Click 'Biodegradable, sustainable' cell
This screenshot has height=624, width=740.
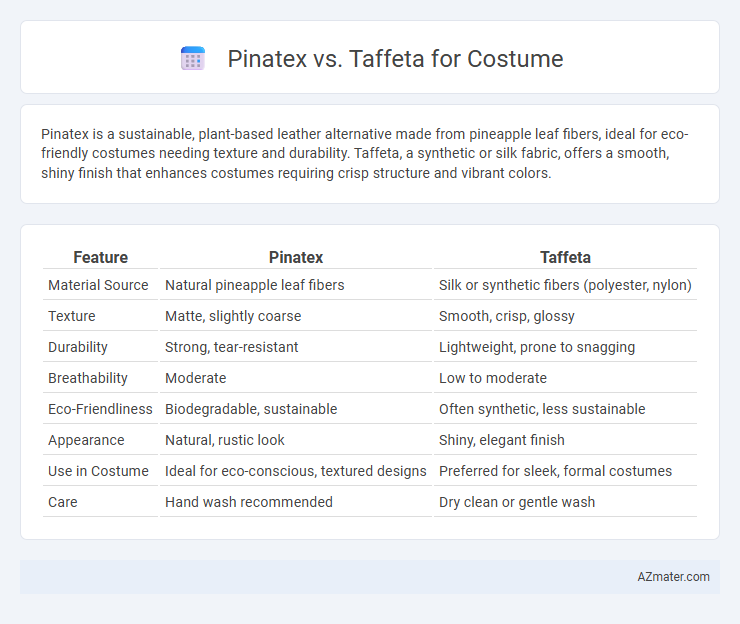[x=251, y=409]
